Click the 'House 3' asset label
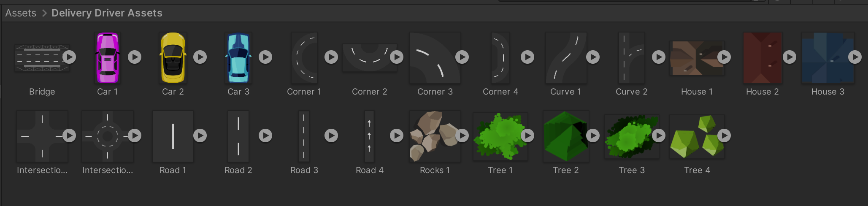The width and height of the screenshot is (868, 206). tap(828, 92)
